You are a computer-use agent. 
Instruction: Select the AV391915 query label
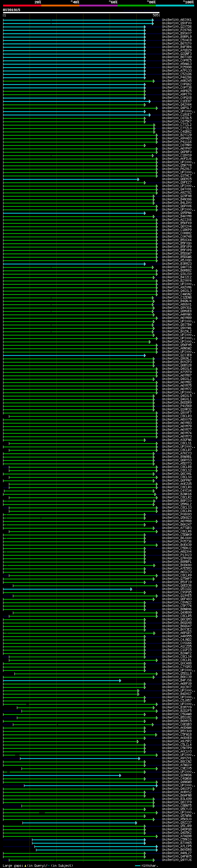[11, 10]
